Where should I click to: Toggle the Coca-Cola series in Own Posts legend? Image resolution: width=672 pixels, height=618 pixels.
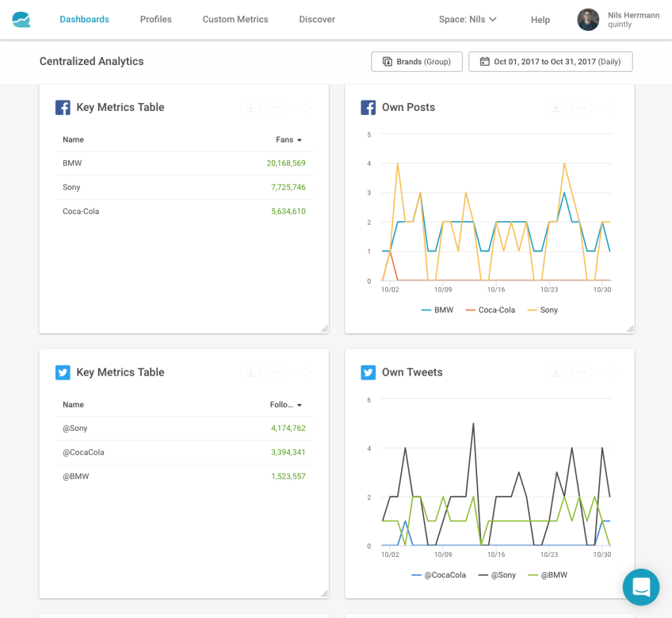(490, 310)
